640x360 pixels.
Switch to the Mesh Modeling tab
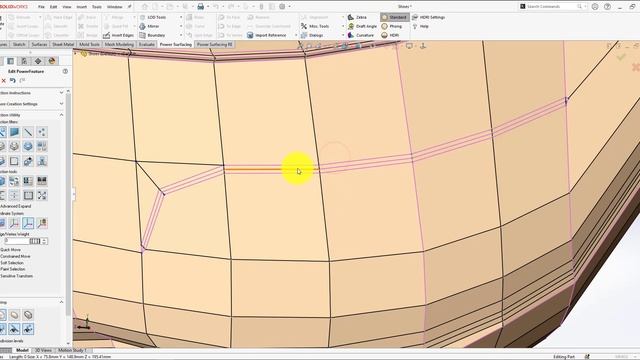pos(119,44)
